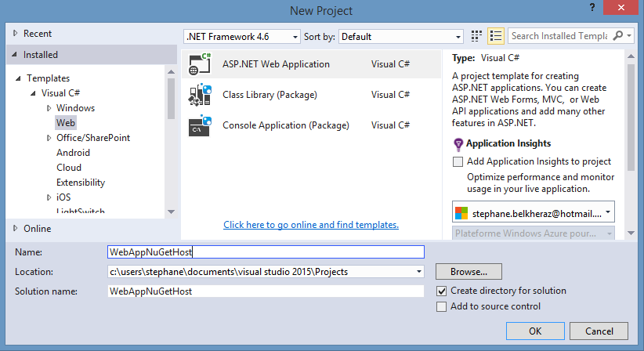644x351 pixels.
Task: Open the help question mark button
Action: (592, 7)
